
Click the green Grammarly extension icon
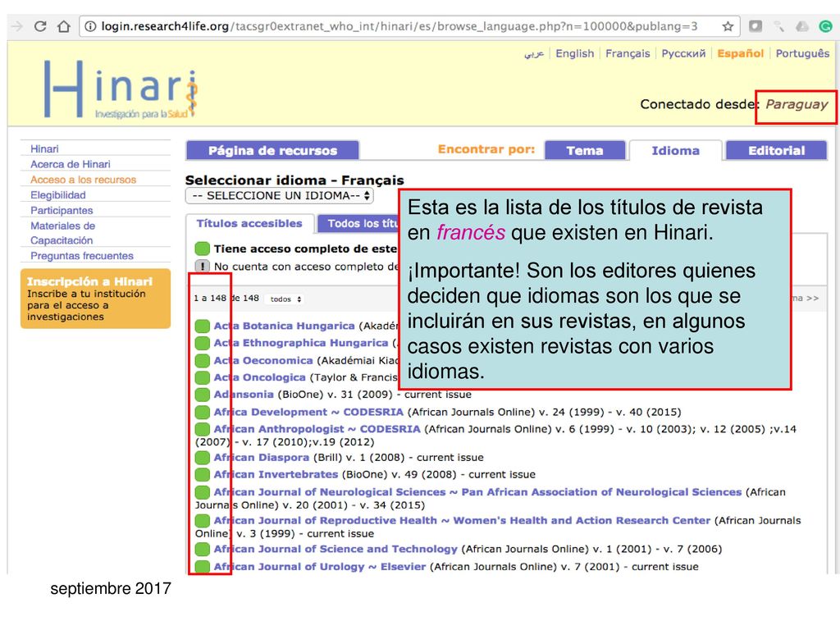(825, 26)
